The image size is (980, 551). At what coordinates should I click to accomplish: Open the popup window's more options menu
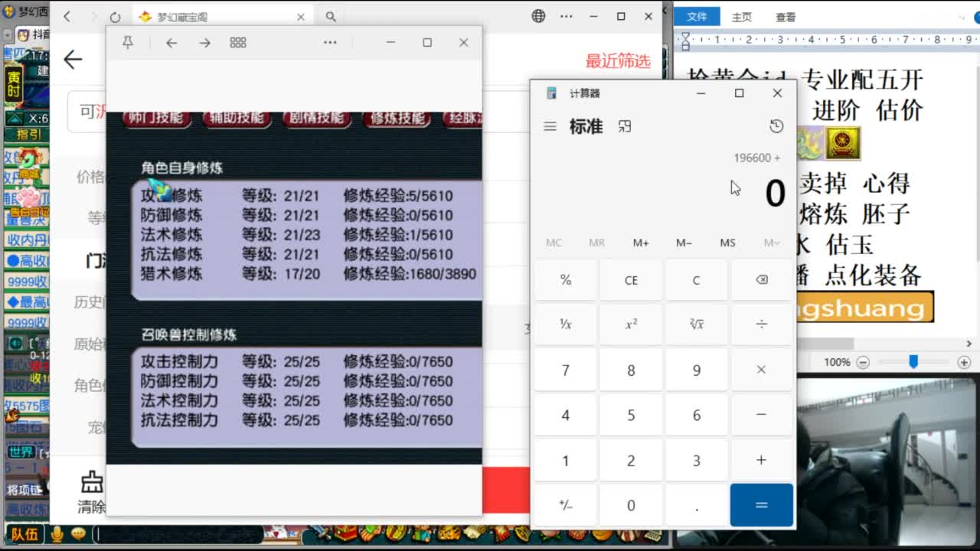[330, 42]
